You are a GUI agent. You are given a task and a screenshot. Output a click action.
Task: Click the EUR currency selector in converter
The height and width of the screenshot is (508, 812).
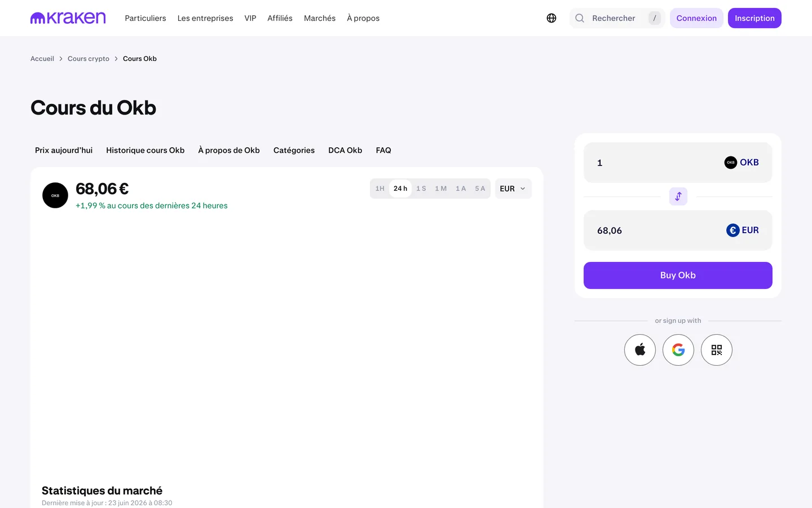click(x=743, y=230)
